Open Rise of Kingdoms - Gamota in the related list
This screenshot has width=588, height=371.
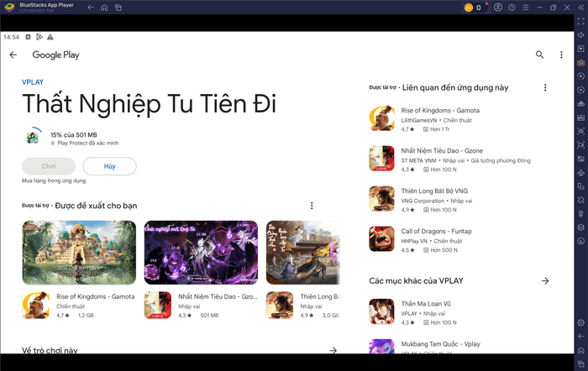coord(459,119)
